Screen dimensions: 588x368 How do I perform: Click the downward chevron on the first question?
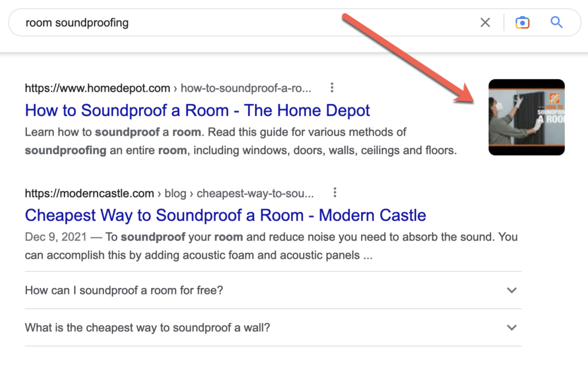(511, 290)
